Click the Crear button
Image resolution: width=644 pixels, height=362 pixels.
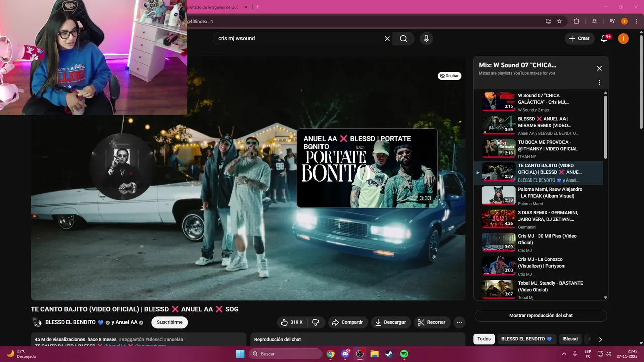(x=579, y=38)
